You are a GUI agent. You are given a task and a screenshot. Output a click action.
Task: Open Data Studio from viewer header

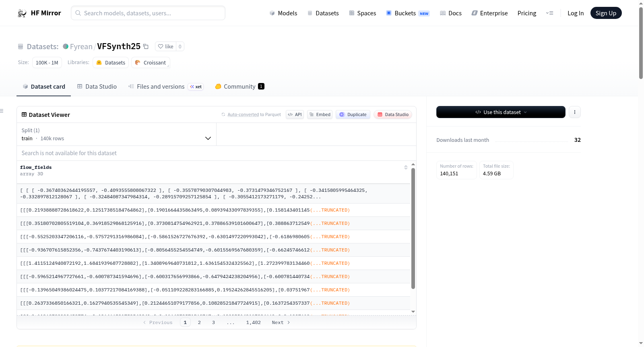point(393,115)
